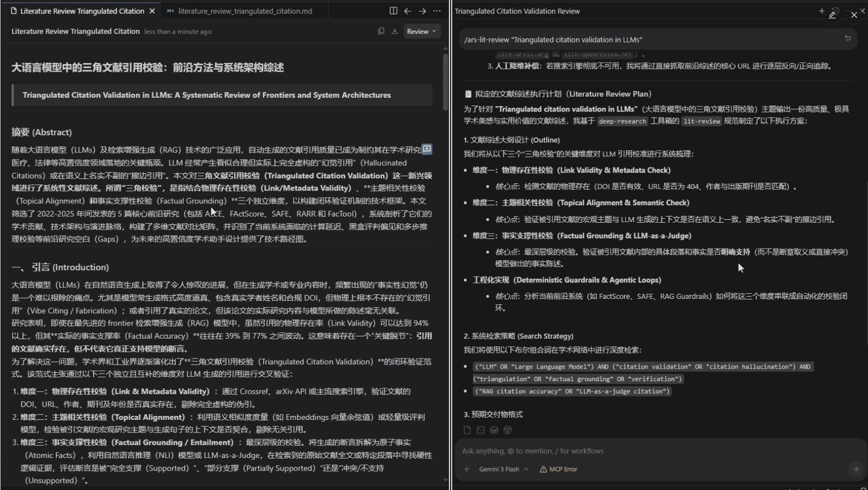This screenshot has height=490, width=868.
Task: Click the comment icon beside the abstract
Action: click(427, 149)
